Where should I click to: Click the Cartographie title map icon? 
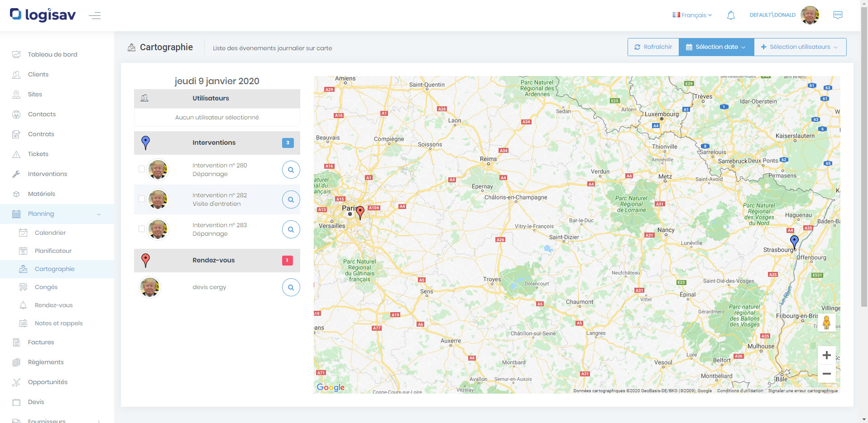pos(131,48)
